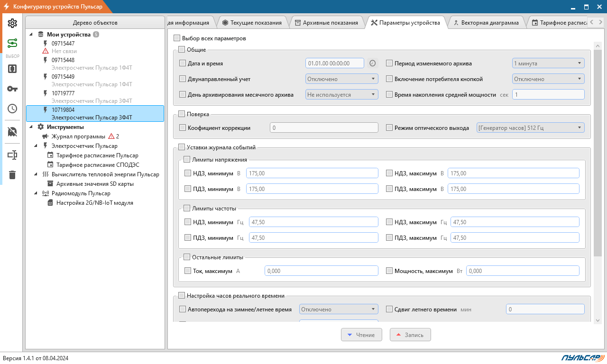
Task: Click the crossed-out ghost icon in sidebar
Action: point(12,132)
